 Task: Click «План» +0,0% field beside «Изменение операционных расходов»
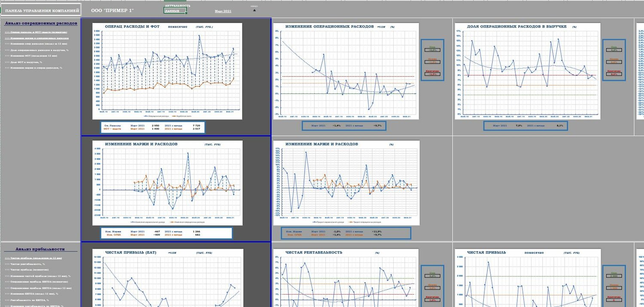(x=432, y=50)
